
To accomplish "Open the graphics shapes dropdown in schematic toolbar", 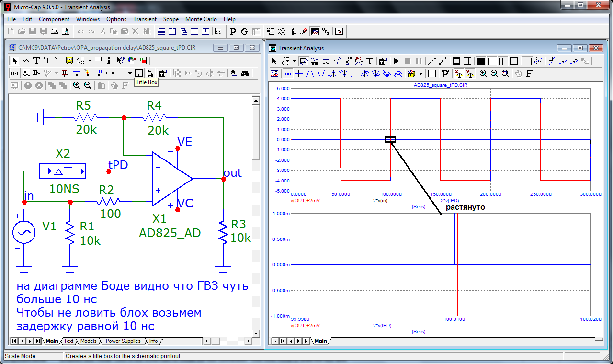I will pyautogui.click(x=90, y=61).
